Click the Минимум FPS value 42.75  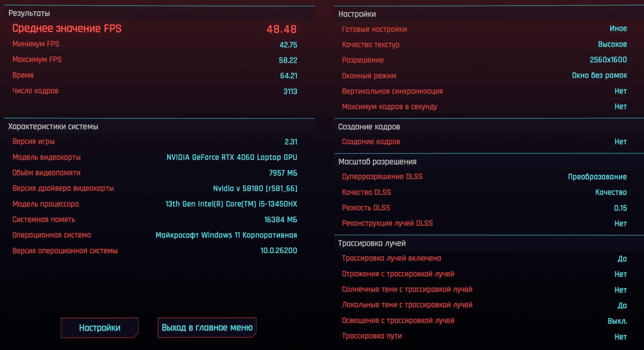(288, 45)
